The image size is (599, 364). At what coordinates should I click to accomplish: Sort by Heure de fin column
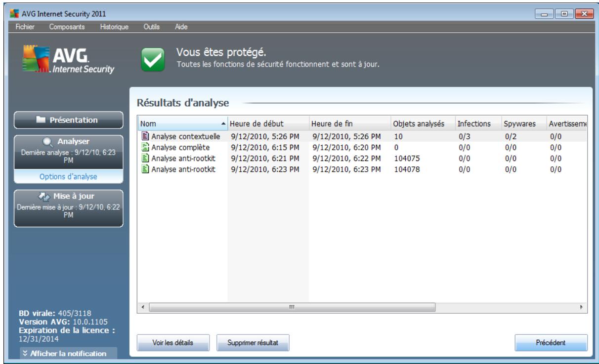click(x=349, y=123)
